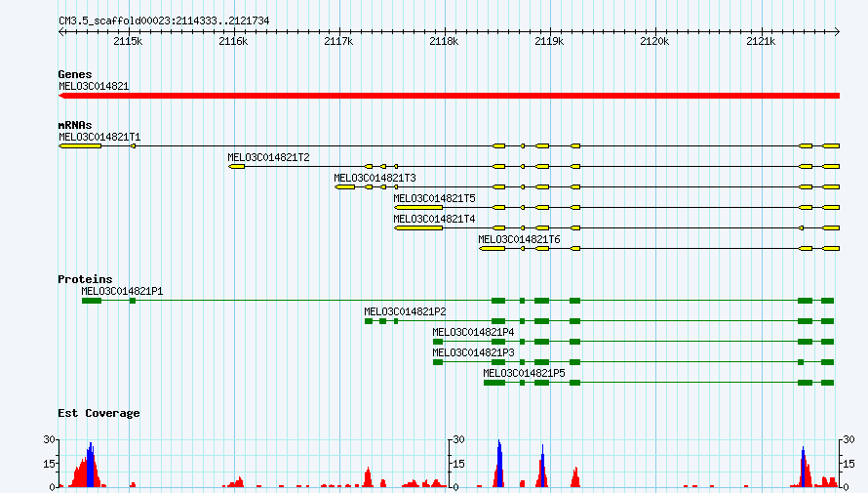Screen dimensions: 868x493
Task: Open the MELO3C014821P1 protein label
Action: pos(122,291)
